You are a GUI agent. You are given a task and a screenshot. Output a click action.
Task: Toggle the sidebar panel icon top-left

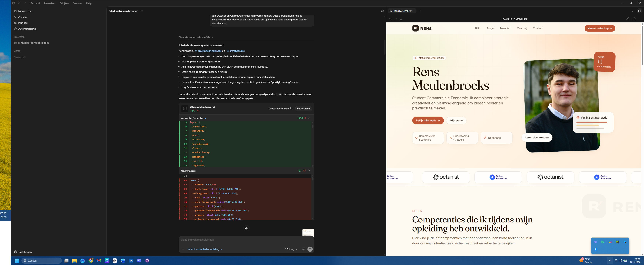(13, 3)
